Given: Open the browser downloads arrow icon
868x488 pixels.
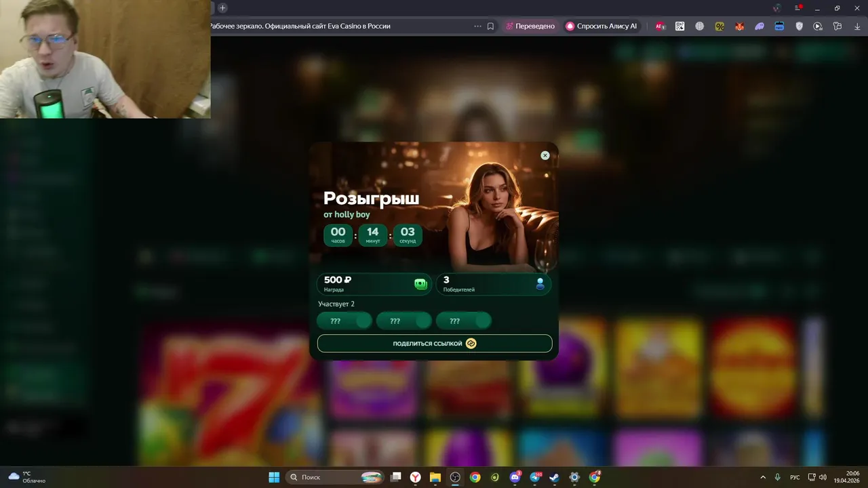Looking at the screenshot, I should click(857, 26).
